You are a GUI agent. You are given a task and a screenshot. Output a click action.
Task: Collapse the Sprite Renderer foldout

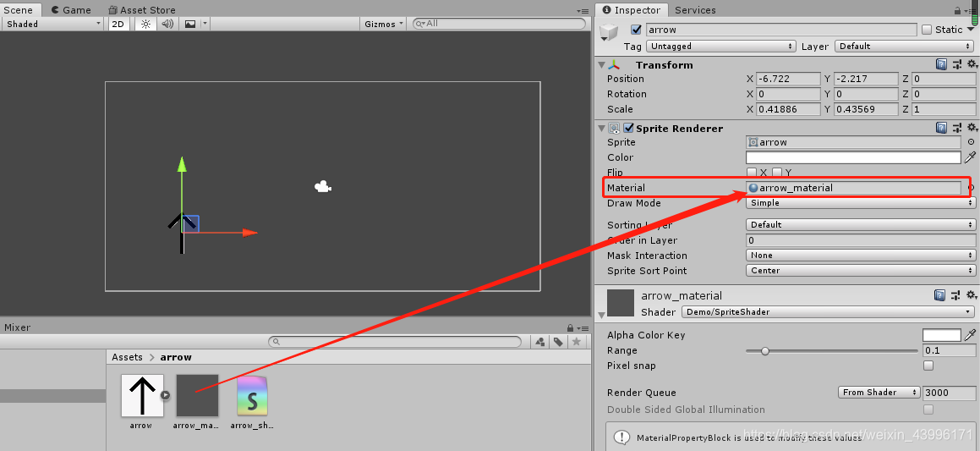coord(601,128)
